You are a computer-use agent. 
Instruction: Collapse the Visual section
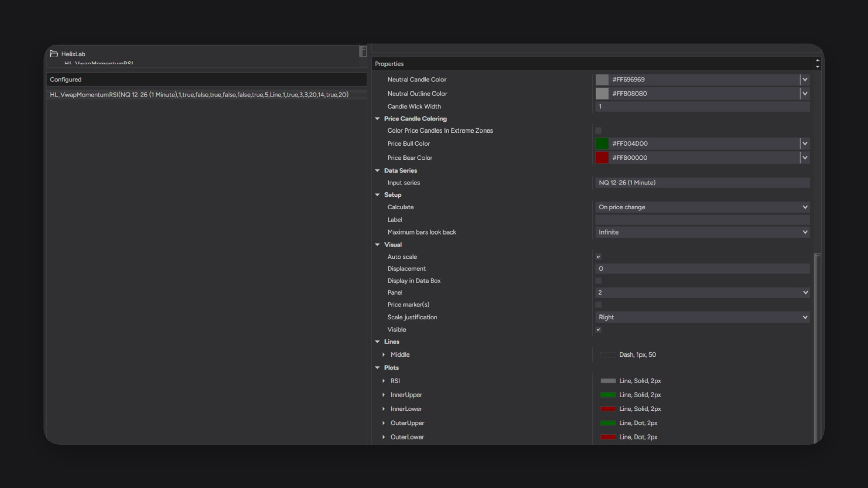377,245
